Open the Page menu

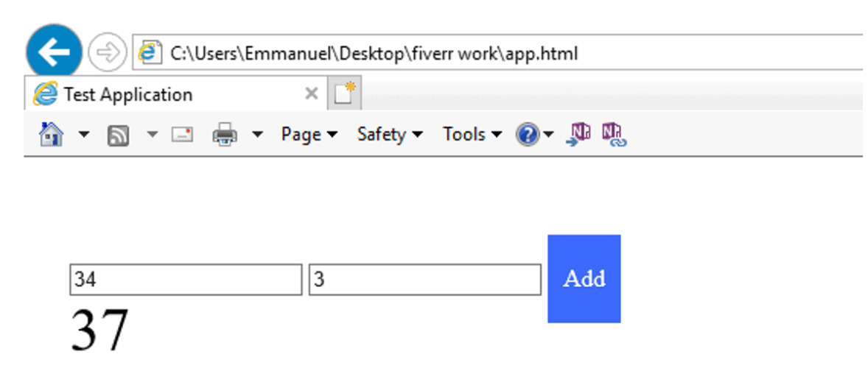[x=309, y=134]
